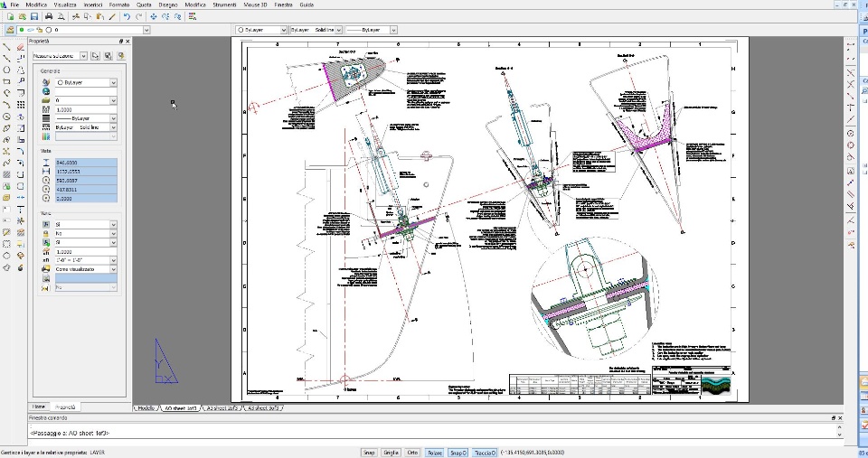
Task: Toggle Polare tracking
Action: coord(435,453)
